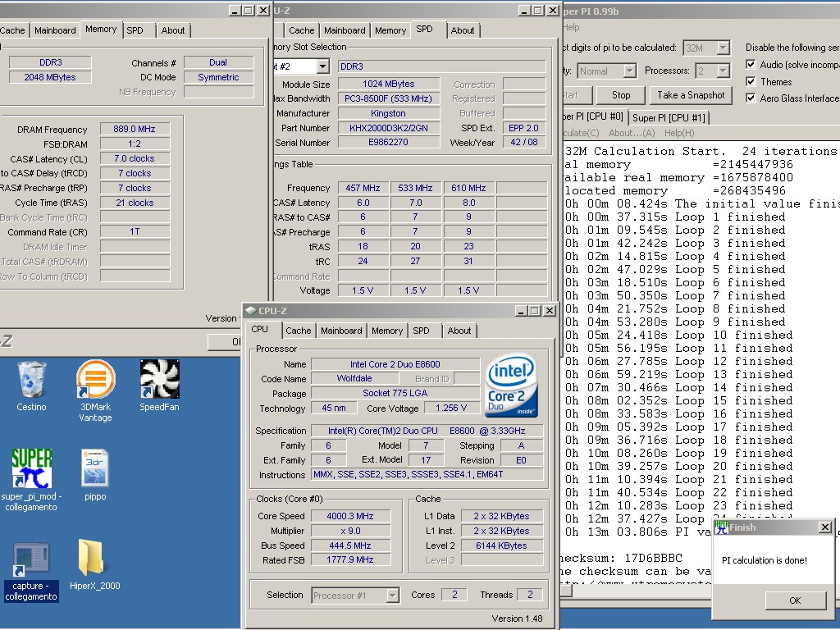Click the Stop button in Super PI

[x=621, y=95]
